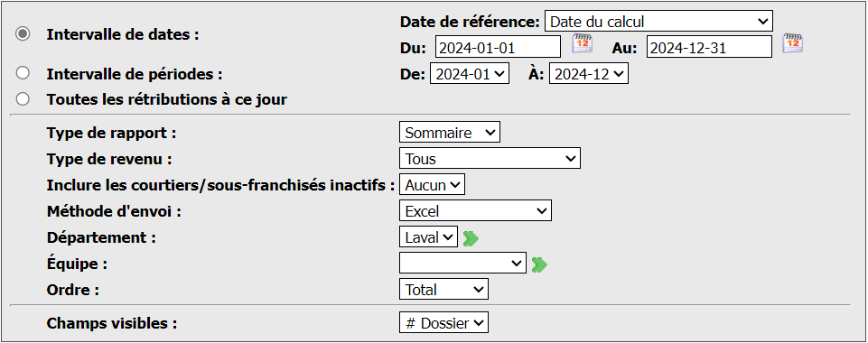Click green arrow beside Équipe dropdown
The image size is (868, 343).
pyautogui.click(x=539, y=265)
